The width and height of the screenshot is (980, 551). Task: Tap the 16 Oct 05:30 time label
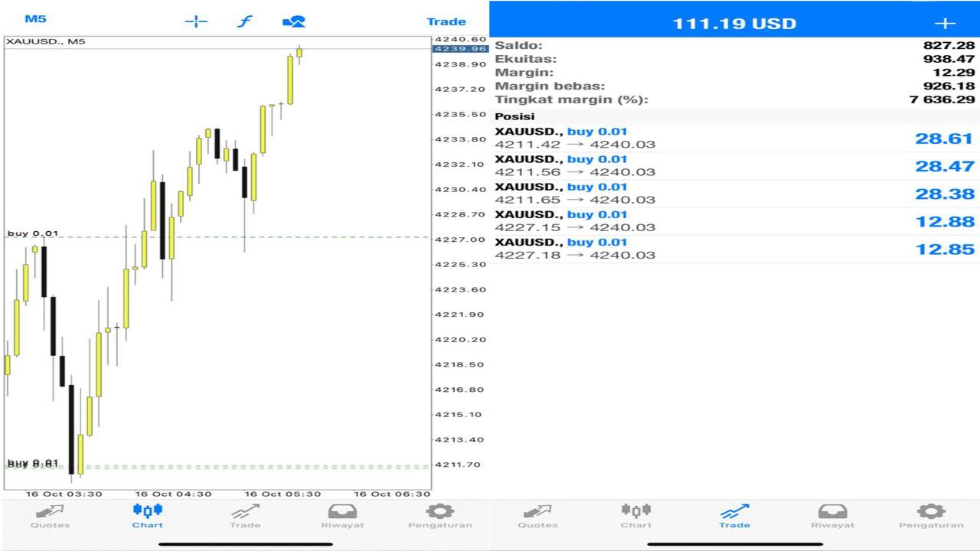283,494
